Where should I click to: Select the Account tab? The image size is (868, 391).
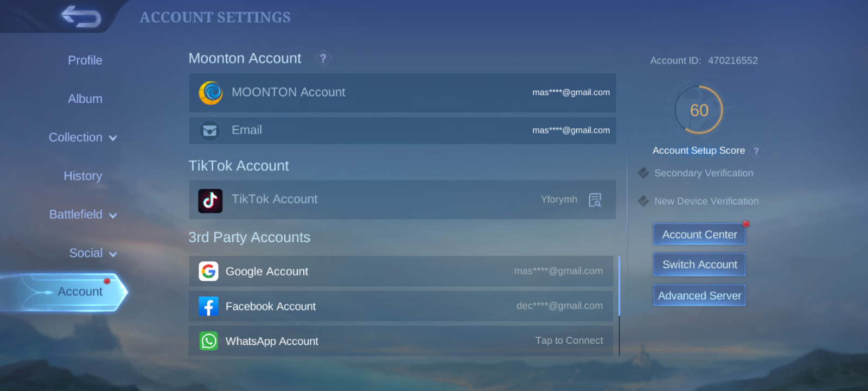[x=64, y=292]
